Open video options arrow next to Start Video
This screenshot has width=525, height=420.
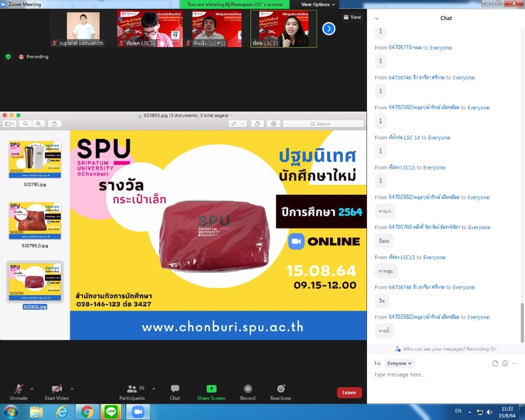(72, 389)
